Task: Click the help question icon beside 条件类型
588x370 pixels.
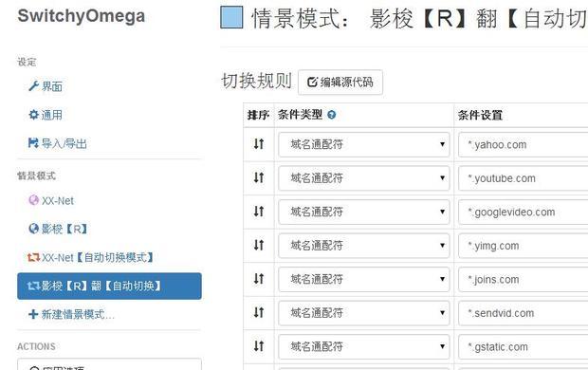Action: (x=332, y=115)
